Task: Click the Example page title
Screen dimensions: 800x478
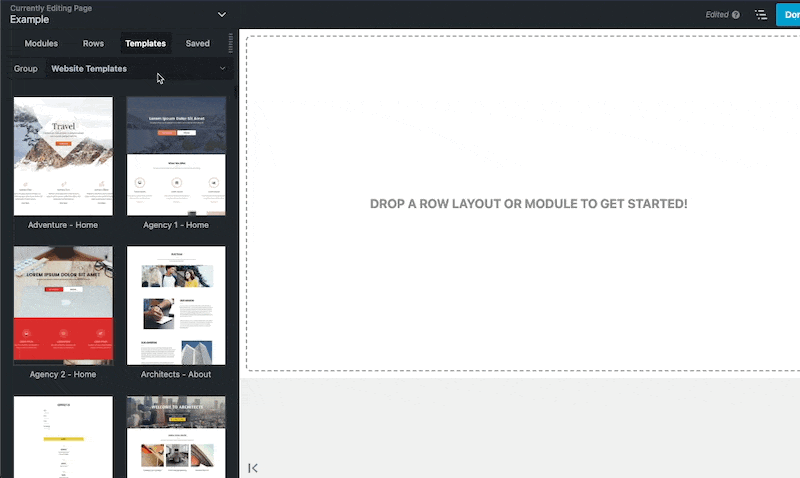Action: [30, 19]
